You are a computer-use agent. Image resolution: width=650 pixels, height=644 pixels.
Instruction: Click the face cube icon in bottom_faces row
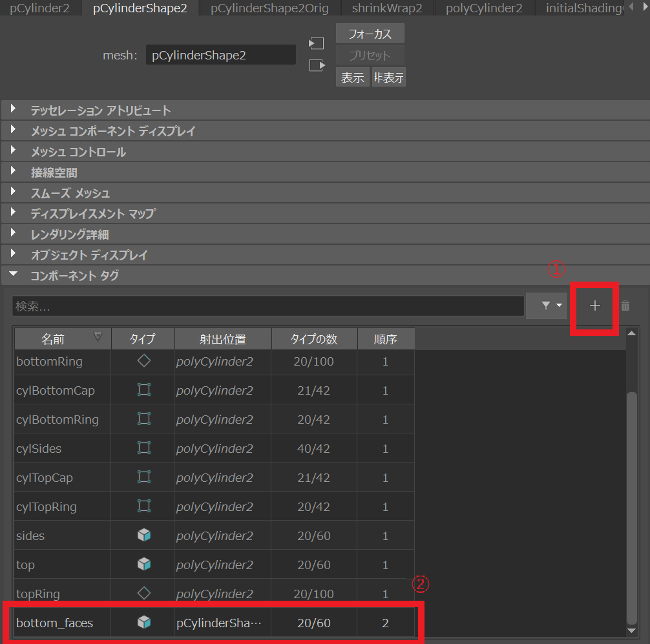tap(144, 622)
